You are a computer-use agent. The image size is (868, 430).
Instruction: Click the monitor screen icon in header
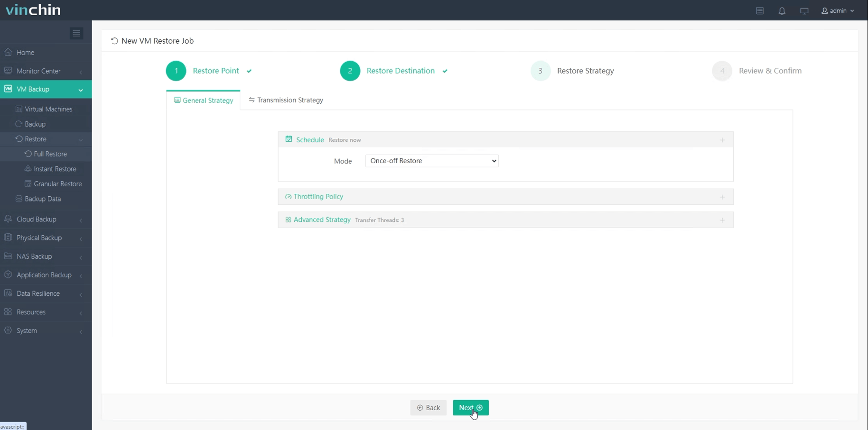point(804,11)
